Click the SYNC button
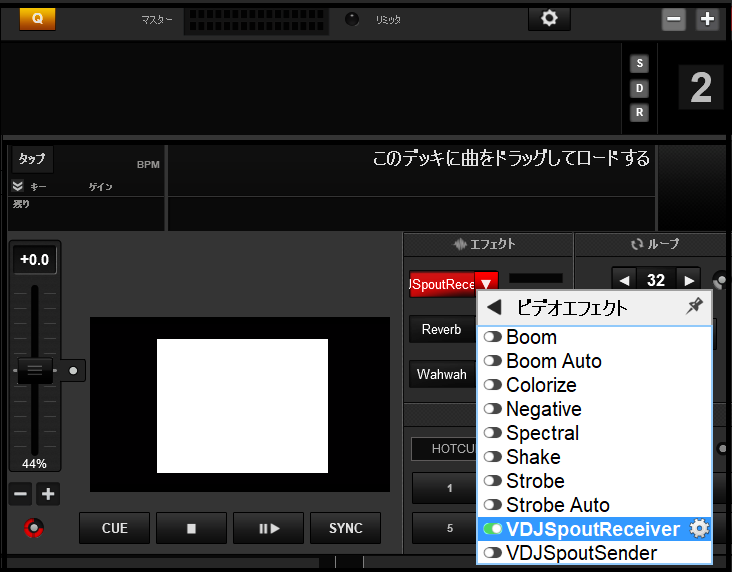Viewport: 732px width, 572px height. point(345,528)
